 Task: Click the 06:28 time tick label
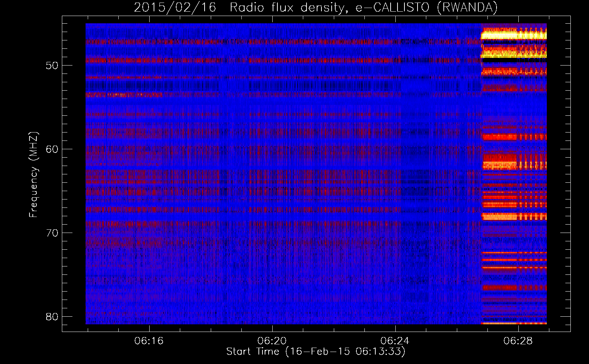pyautogui.click(x=518, y=341)
